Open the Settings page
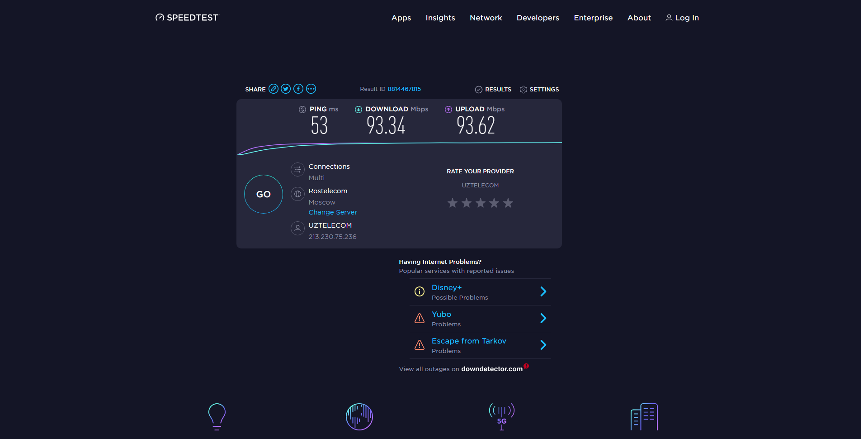The height and width of the screenshot is (439, 868). pyautogui.click(x=539, y=90)
